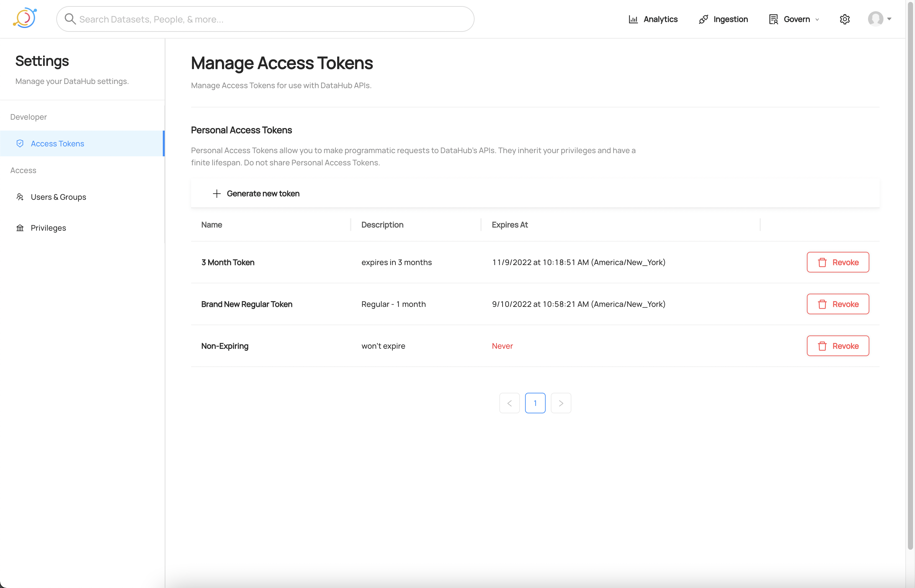Image resolution: width=915 pixels, height=588 pixels.
Task: Open the user profile dropdown arrow
Action: [x=889, y=19]
